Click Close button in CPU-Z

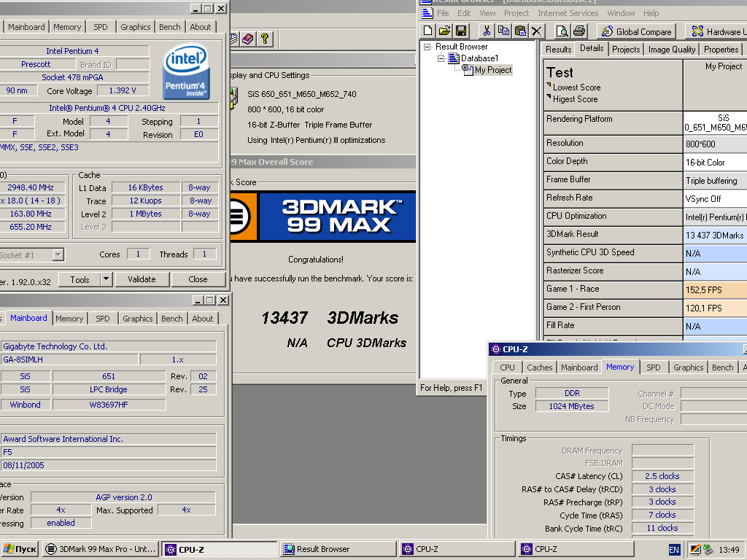(198, 279)
